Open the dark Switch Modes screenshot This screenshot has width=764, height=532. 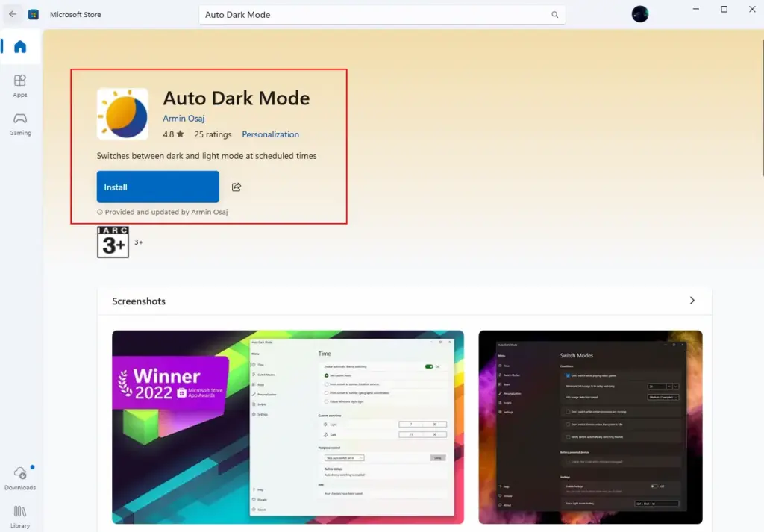tap(591, 428)
